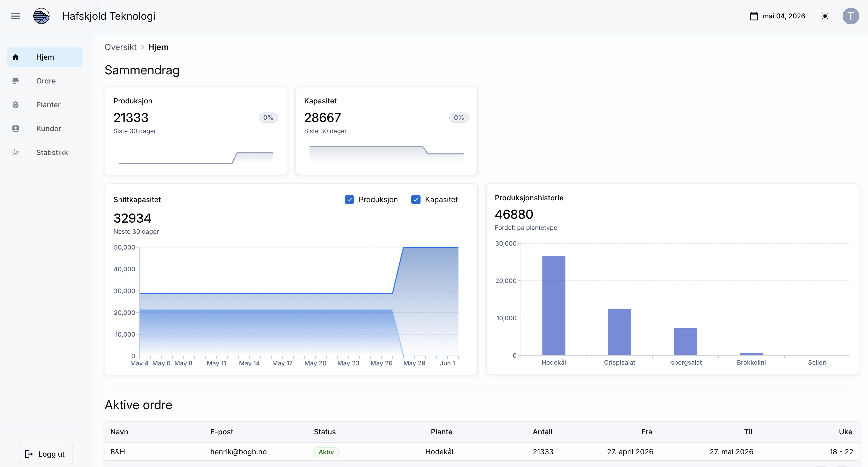The height and width of the screenshot is (467, 868).
Task: Click the May 29 axis label
Action: point(414,363)
